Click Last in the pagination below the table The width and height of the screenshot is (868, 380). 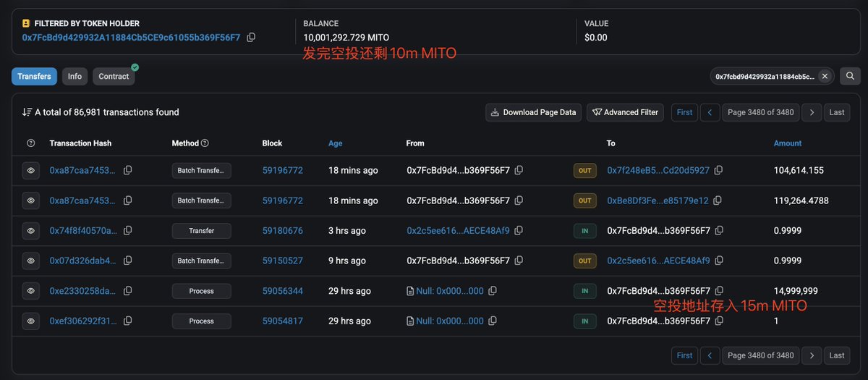click(837, 355)
